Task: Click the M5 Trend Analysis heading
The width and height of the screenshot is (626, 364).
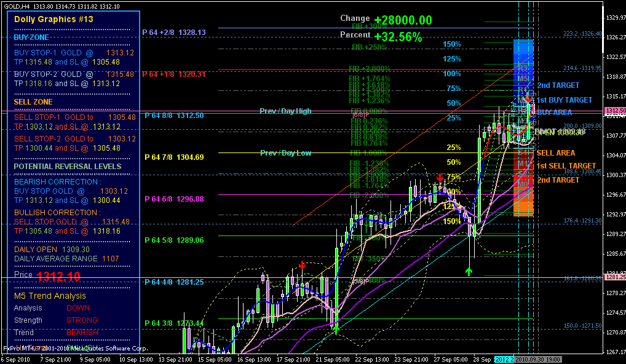Action: coord(50,296)
